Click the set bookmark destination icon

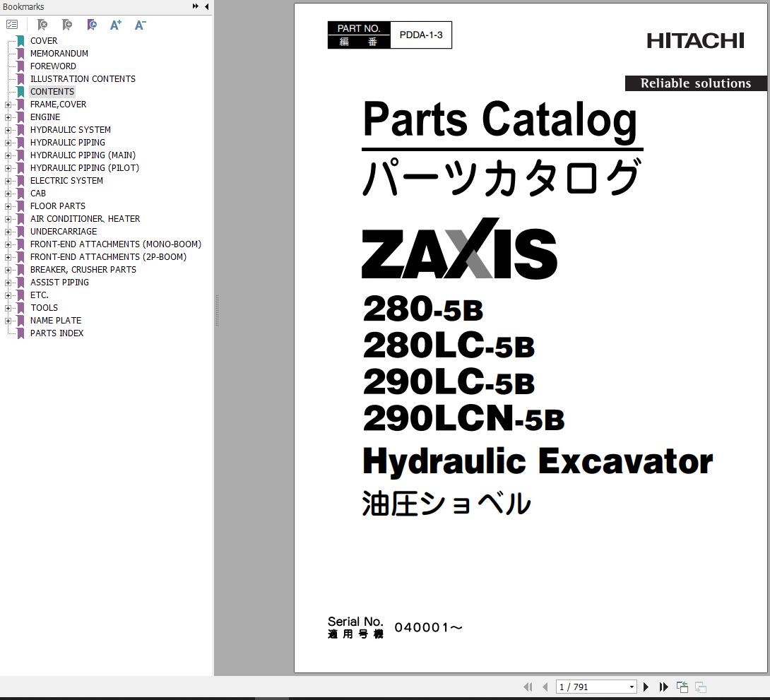tap(91, 25)
